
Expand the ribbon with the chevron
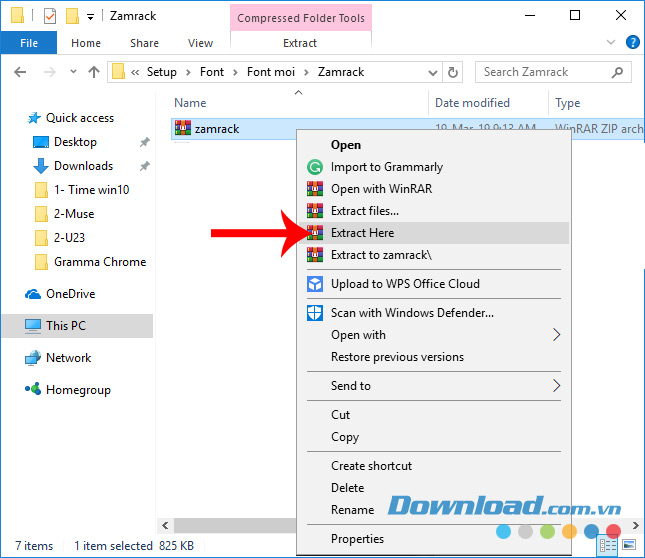coord(611,42)
